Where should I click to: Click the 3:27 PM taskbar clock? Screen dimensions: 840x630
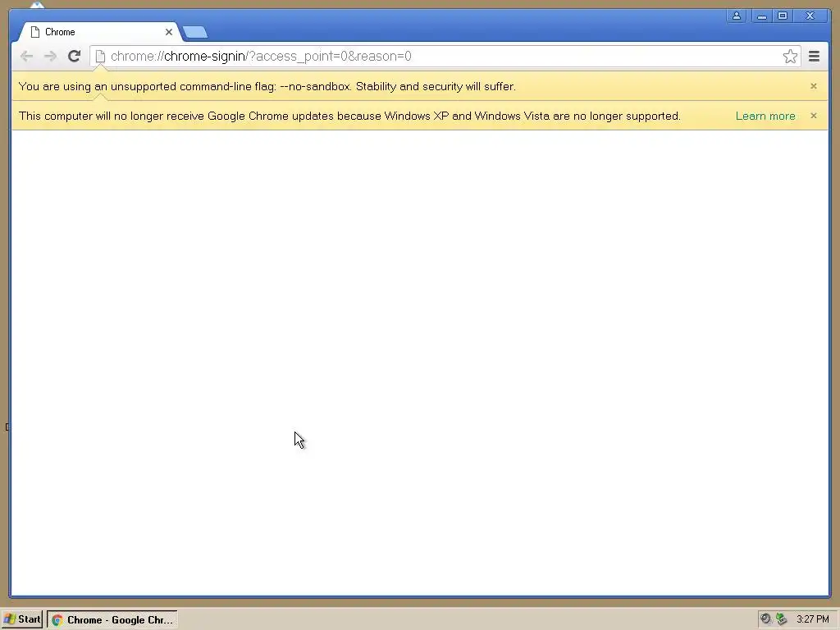tap(812, 619)
